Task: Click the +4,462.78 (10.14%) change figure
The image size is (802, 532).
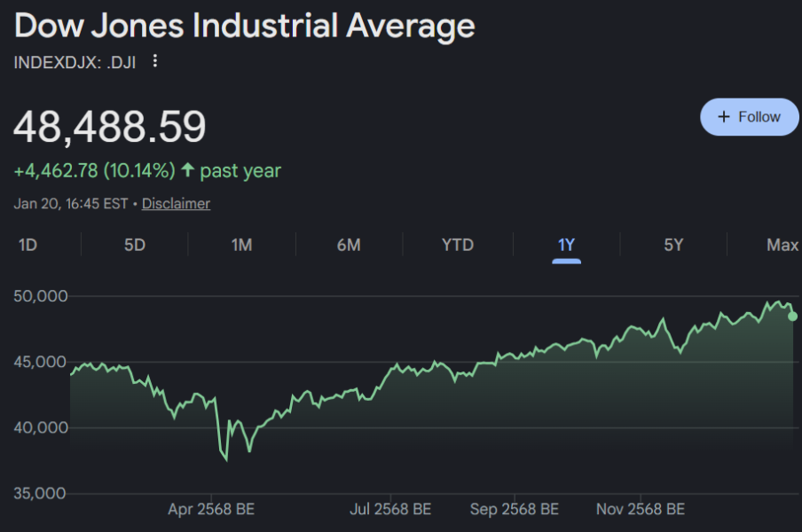Action: (x=94, y=170)
